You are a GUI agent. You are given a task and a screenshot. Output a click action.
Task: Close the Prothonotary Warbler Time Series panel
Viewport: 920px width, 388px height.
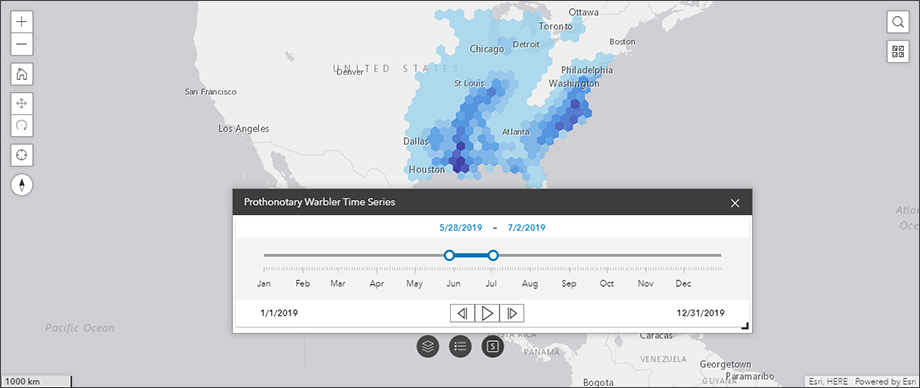pos(735,203)
